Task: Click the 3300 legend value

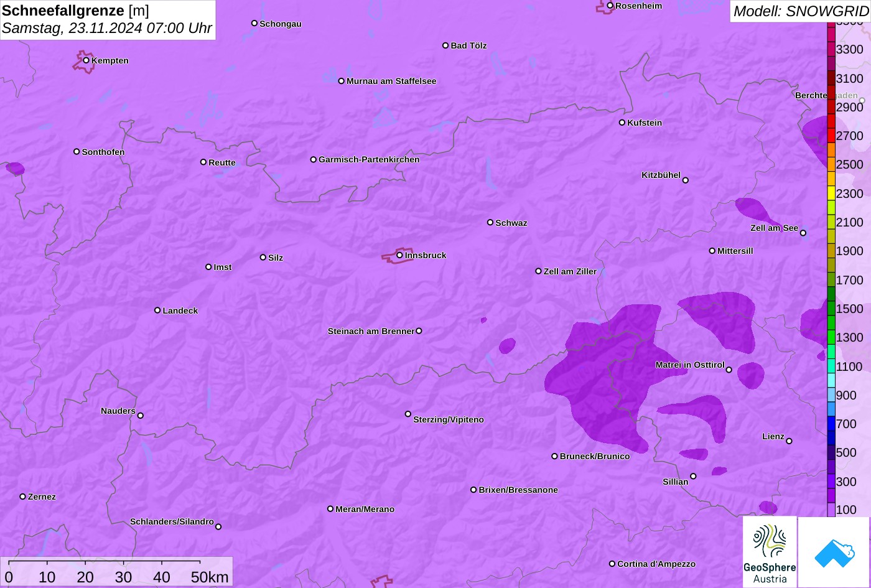Action: (x=850, y=49)
